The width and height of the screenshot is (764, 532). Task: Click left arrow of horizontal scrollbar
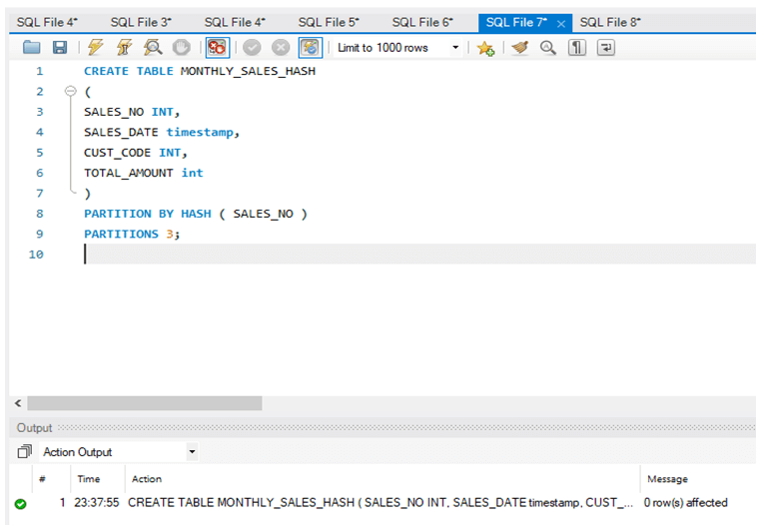(x=18, y=403)
